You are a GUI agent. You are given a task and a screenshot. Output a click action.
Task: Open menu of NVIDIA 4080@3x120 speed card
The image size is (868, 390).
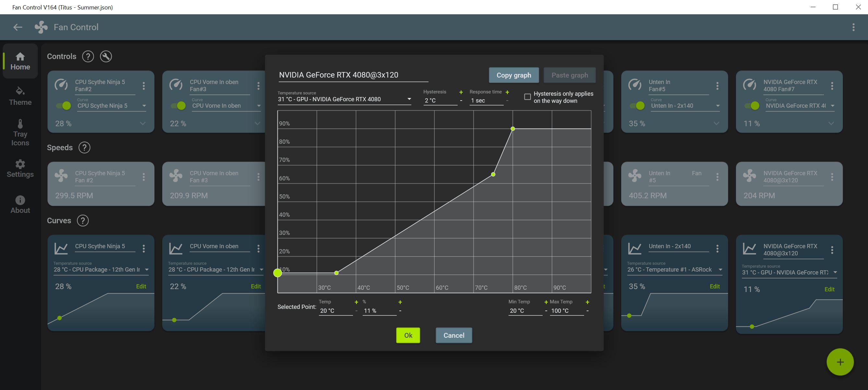tap(832, 177)
